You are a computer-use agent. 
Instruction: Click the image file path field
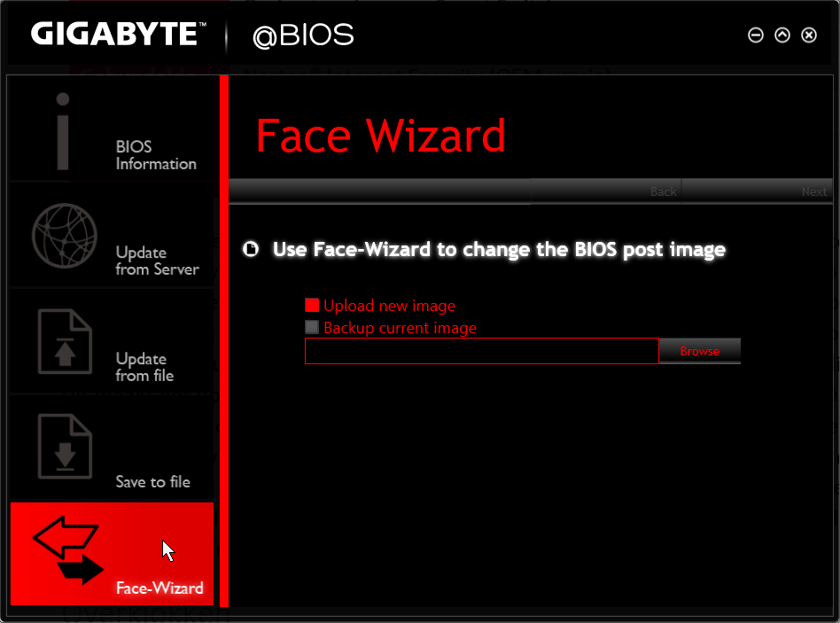[x=481, y=352]
